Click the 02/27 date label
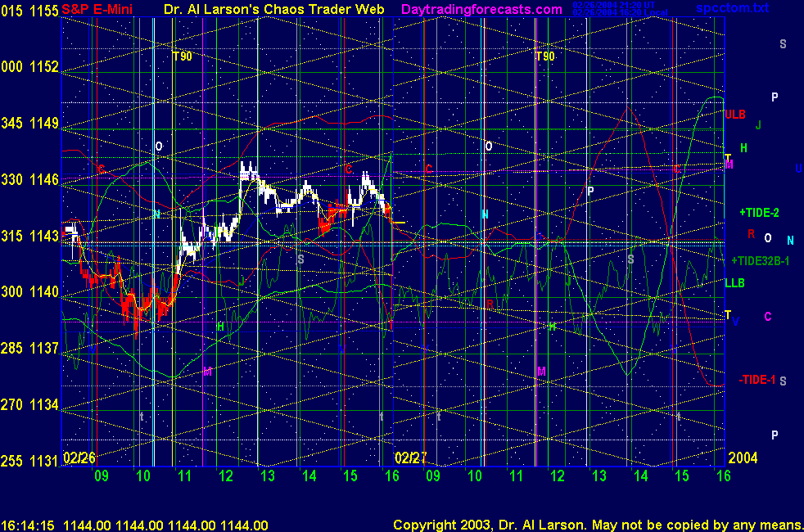 pyautogui.click(x=410, y=458)
